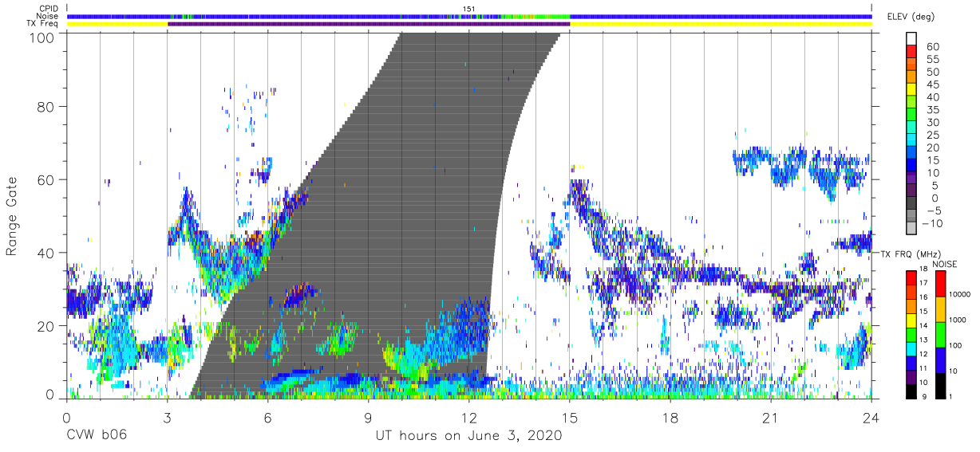980x452 pixels.
Task: Click the Noise strip above the plot
Action: click(469, 16)
